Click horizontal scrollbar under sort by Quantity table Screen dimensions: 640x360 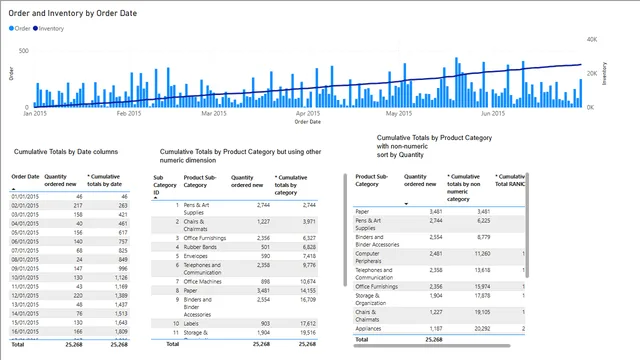point(432,346)
